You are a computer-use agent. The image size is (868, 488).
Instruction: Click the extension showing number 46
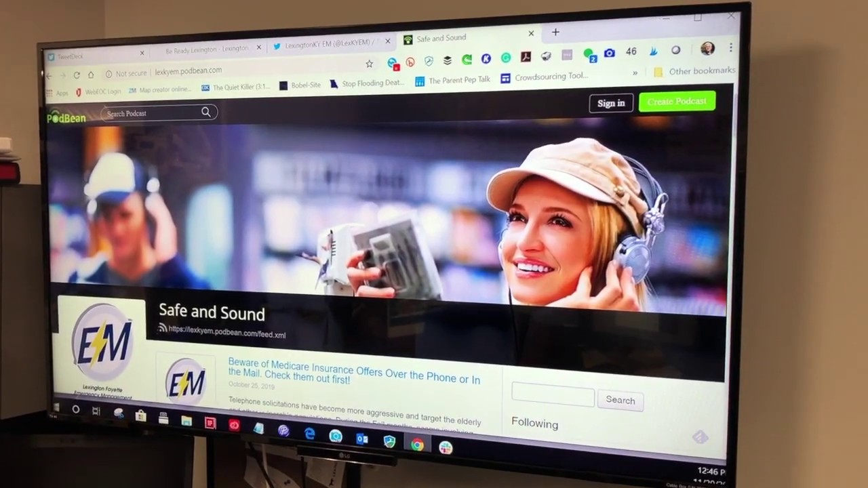coord(631,52)
